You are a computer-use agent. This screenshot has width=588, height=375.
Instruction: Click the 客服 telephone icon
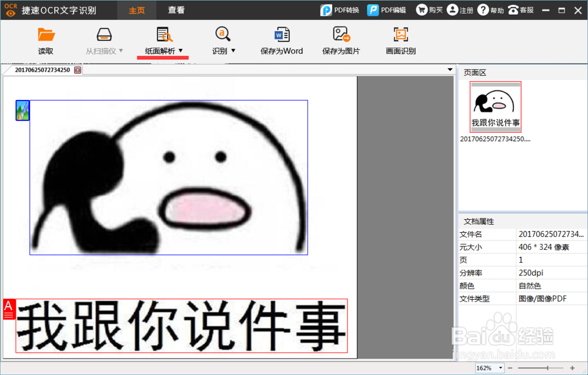[513, 10]
